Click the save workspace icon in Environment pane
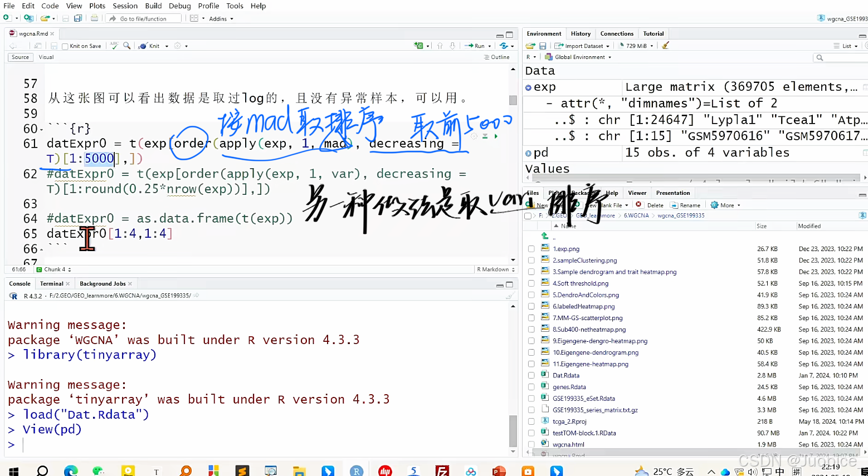 pyautogui.click(x=543, y=46)
